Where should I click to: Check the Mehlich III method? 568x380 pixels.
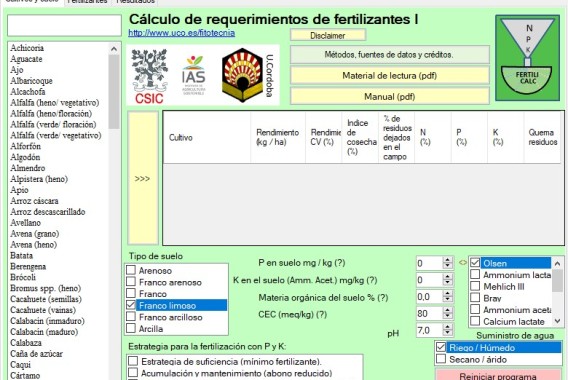[x=475, y=286]
